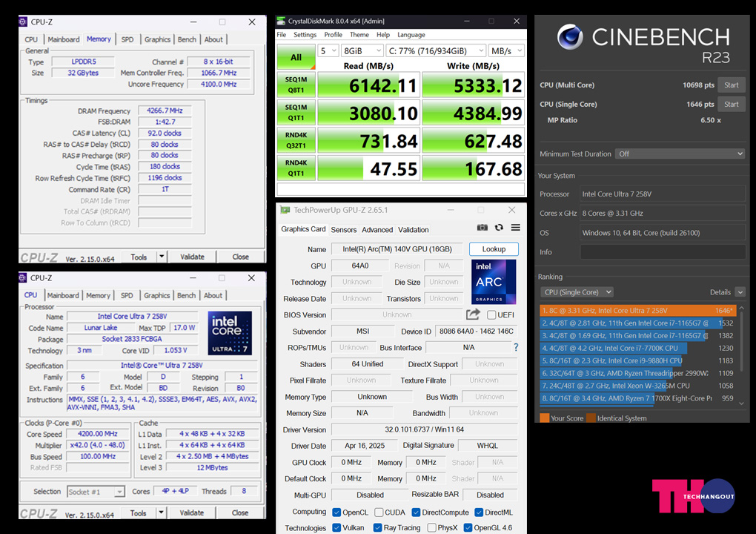Open the test count dropdown showing 5
Viewport: 756px width, 534px height.
coord(328,50)
